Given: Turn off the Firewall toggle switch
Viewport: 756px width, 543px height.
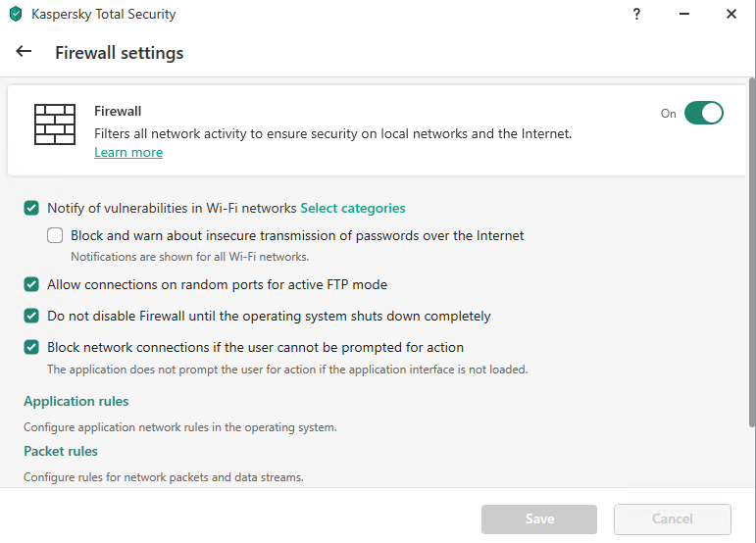Looking at the screenshot, I should pos(703,113).
